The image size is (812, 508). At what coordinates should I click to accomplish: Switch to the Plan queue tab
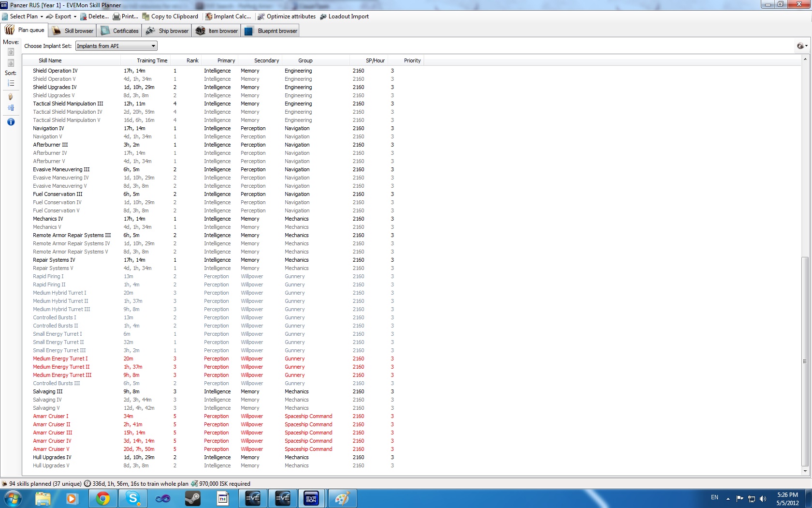[x=25, y=30]
